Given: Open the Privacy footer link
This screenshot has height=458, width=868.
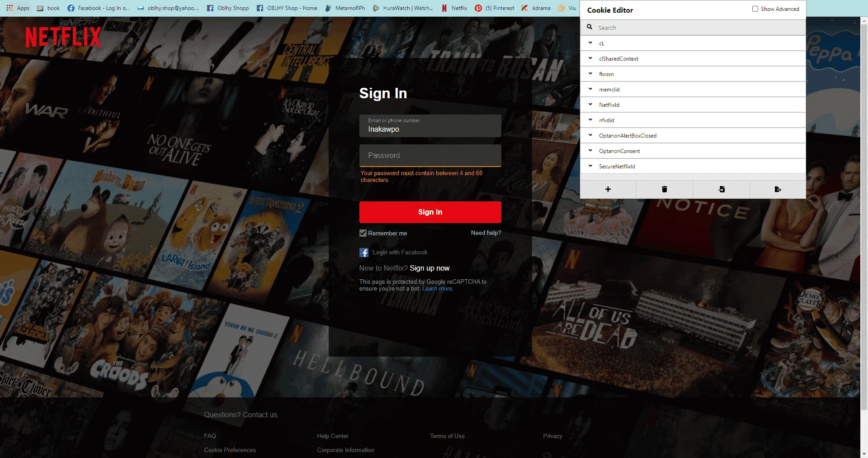Looking at the screenshot, I should click(552, 436).
